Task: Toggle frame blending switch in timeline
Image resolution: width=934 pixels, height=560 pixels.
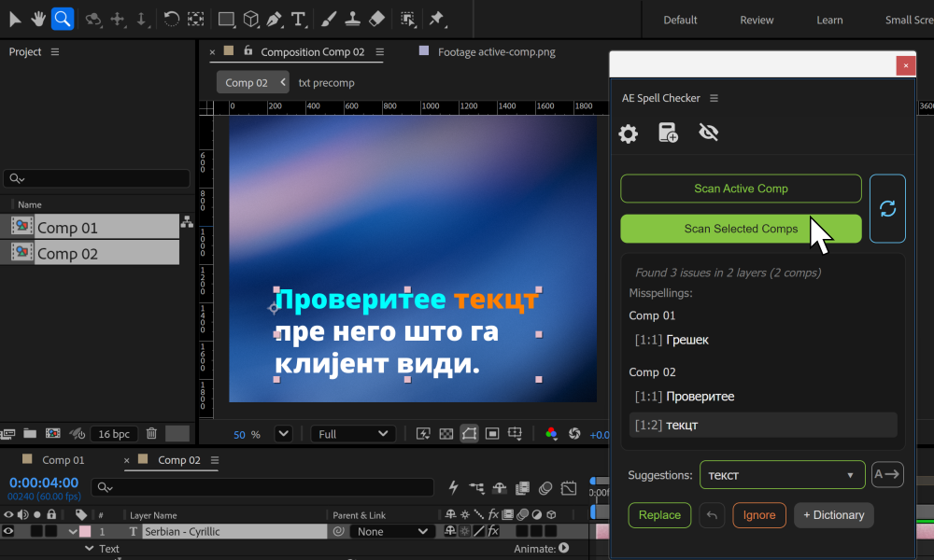Action: pos(522,488)
